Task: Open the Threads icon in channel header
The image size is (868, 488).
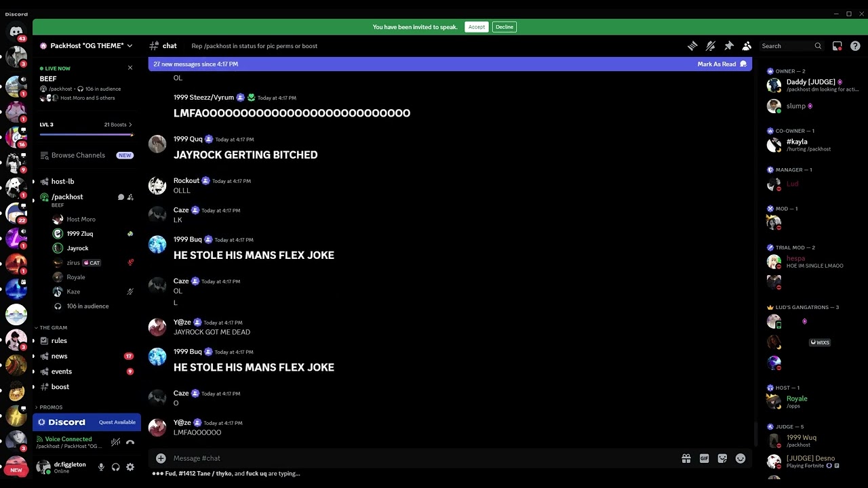Action: pos(692,46)
